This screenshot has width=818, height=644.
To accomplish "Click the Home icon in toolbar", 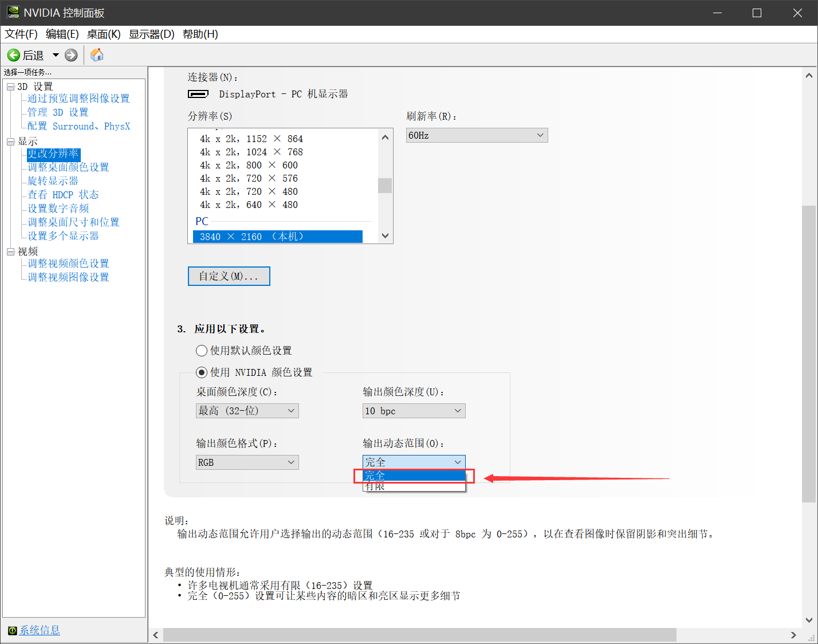I will click(x=97, y=55).
